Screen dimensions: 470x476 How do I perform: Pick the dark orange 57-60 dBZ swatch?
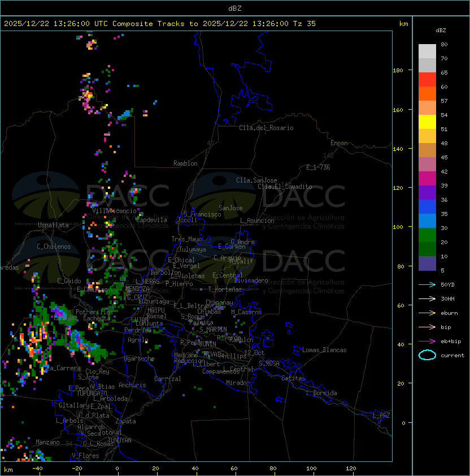pos(427,93)
